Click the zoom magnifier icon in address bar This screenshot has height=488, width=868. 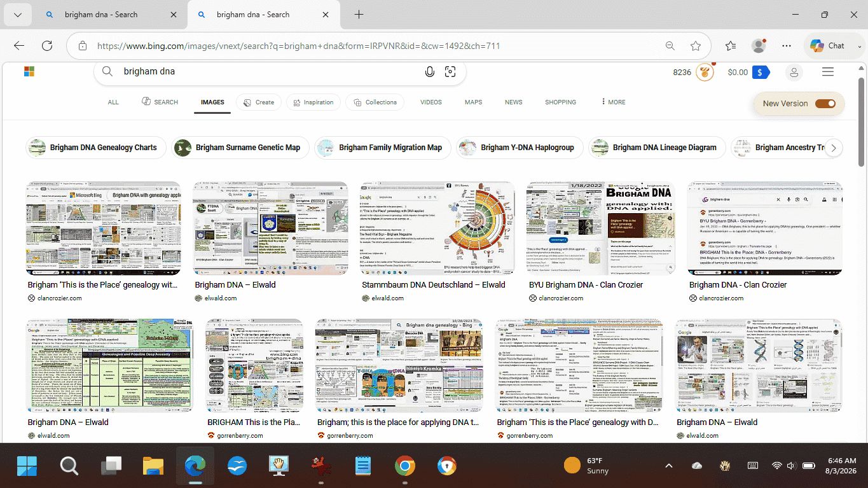coord(670,46)
